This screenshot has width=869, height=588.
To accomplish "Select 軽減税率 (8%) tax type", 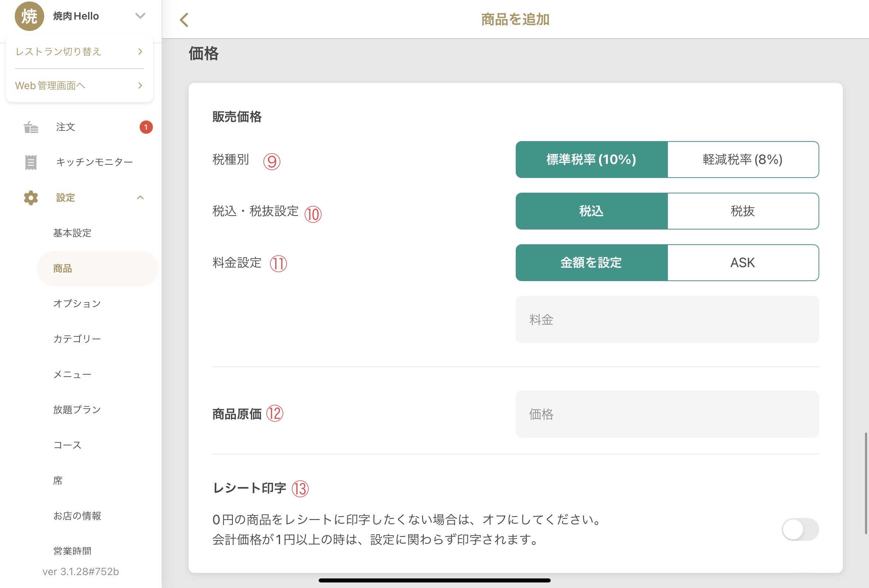I will (x=743, y=160).
